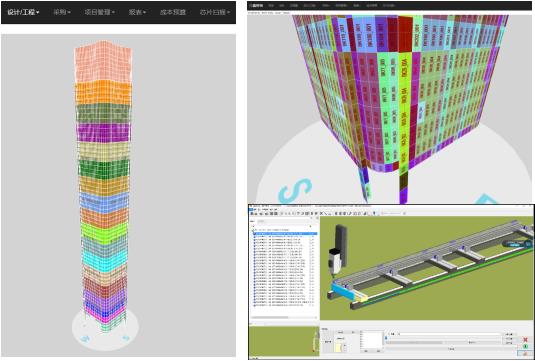Click the first toolbar icon in machining window

click(x=252, y=213)
